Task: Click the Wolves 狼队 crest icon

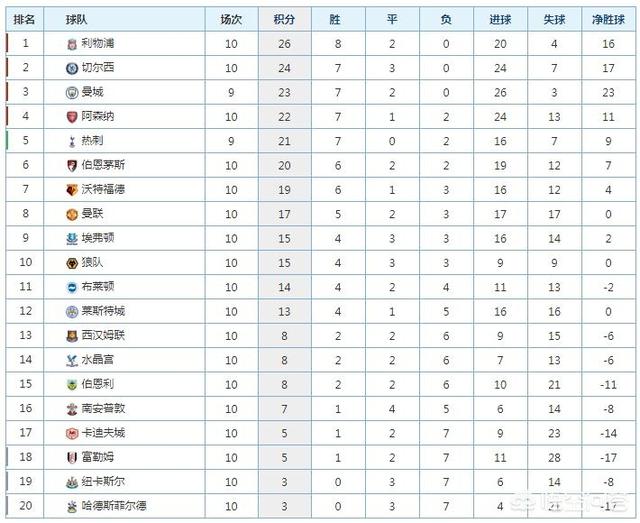Action: [72, 263]
